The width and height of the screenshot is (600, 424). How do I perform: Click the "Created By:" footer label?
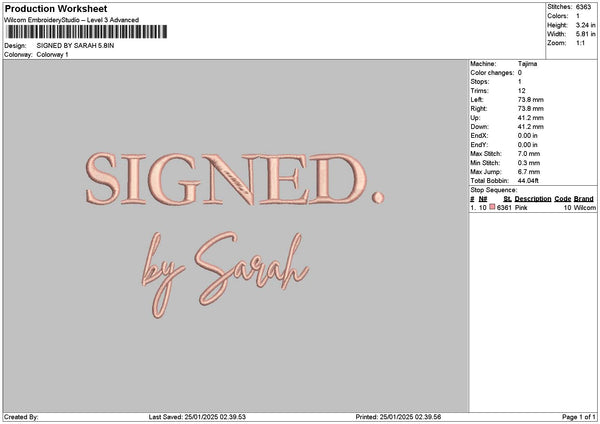coord(21,417)
